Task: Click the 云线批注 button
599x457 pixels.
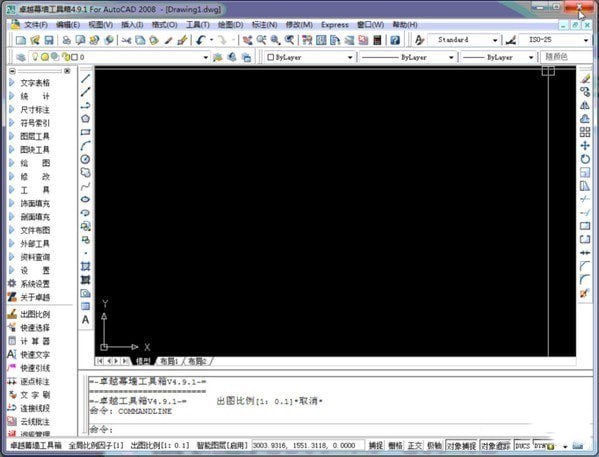Action: tap(29, 422)
